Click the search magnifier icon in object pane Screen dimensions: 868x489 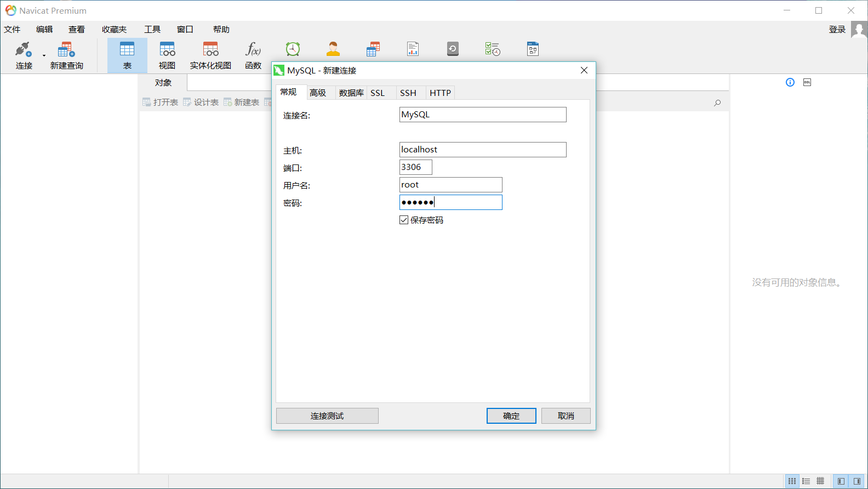[x=717, y=103]
